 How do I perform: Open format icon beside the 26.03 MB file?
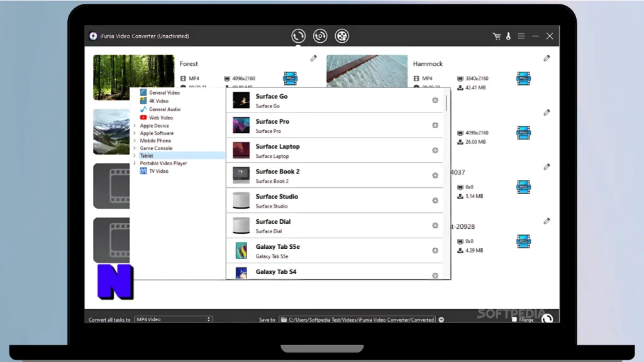click(523, 133)
